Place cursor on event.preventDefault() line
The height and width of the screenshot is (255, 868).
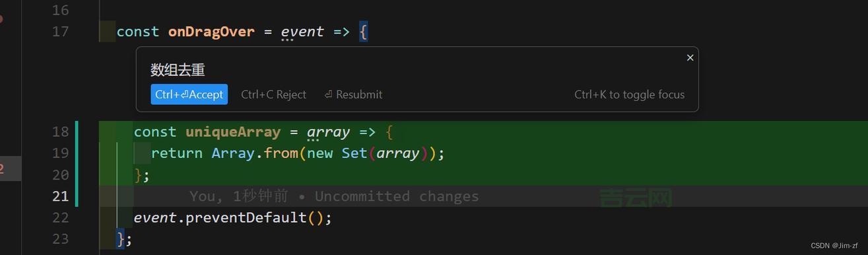(232, 217)
